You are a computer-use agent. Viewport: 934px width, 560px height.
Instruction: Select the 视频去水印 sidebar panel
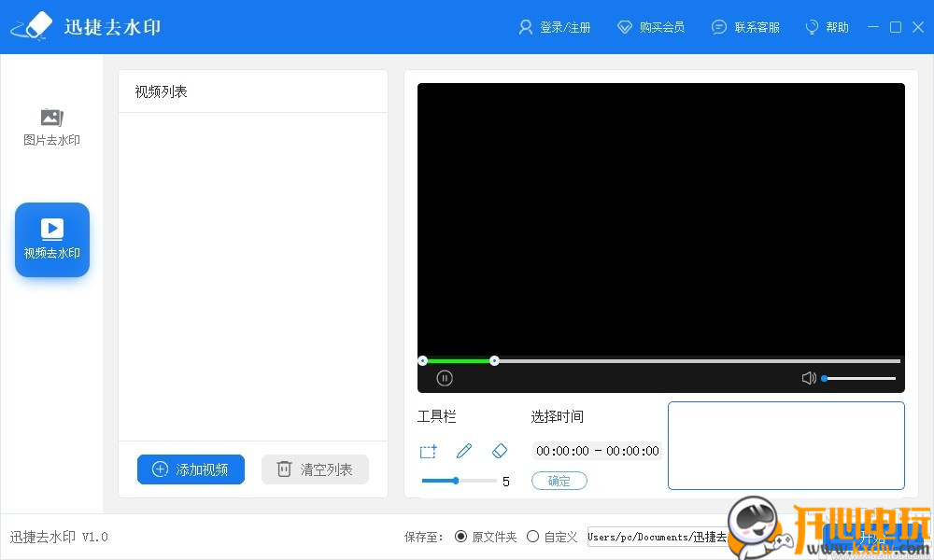[51, 239]
